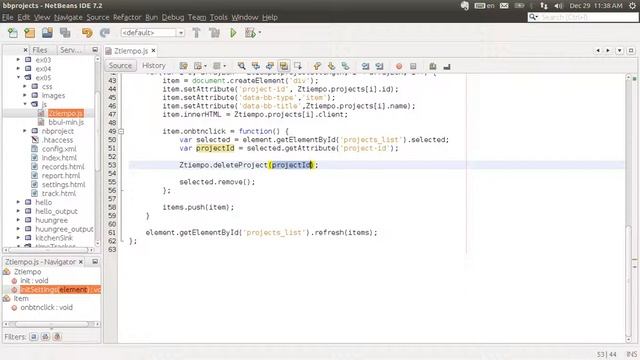Click the Toggle Bookmark editor icon

point(345,66)
